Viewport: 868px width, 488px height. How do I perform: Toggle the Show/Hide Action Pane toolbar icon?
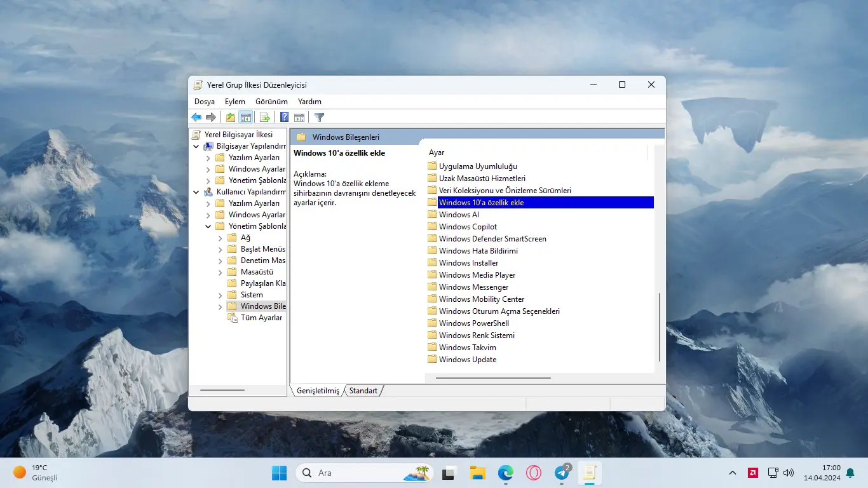pyautogui.click(x=299, y=118)
